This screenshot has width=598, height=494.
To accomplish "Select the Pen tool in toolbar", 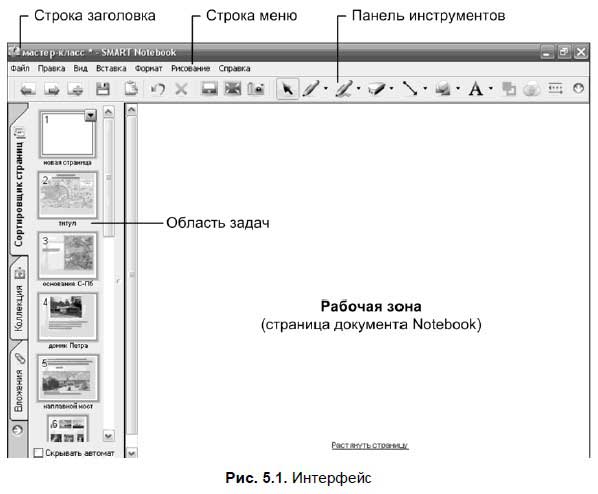I will [x=311, y=89].
